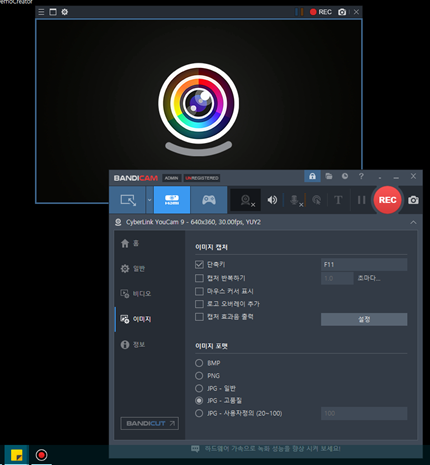Click the UNREGISTERED badge
The image size is (430, 465).
(202, 178)
